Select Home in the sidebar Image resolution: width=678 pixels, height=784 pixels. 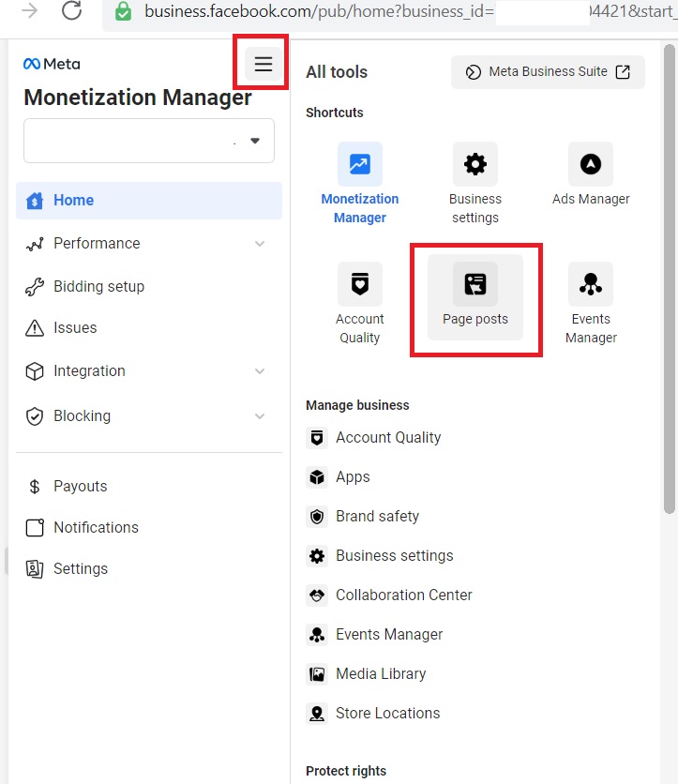149,201
